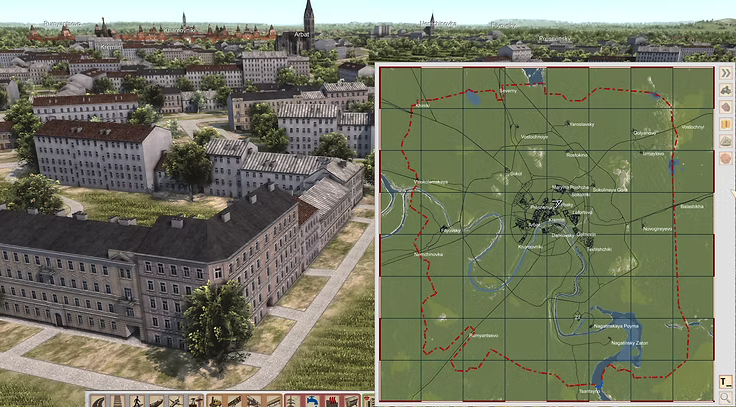The height and width of the screenshot is (407, 736).
Task: Click Nagatinsky Zaton on the map
Action: tap(629, 343)
